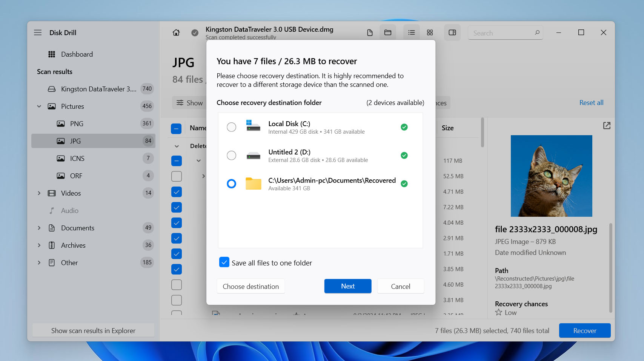644x361 pixels.
Task: Collapse the 117 MB folder row chevron
Action: [198, 161]
